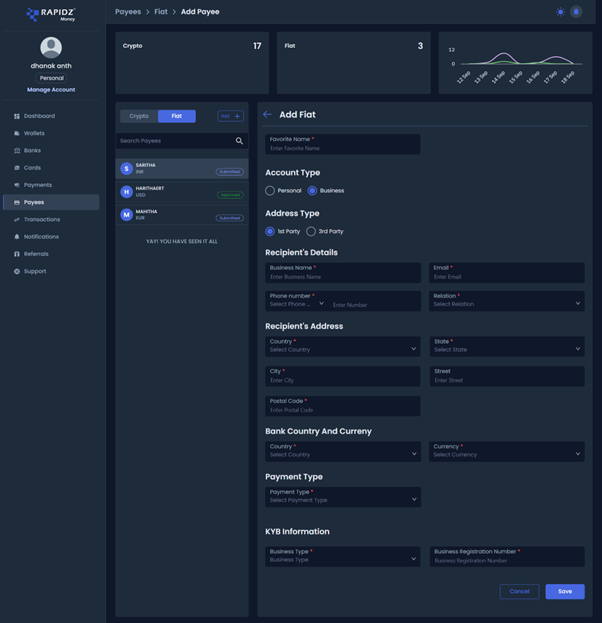Select the Business account type radio
602x623 pixels.
(312, 191)
